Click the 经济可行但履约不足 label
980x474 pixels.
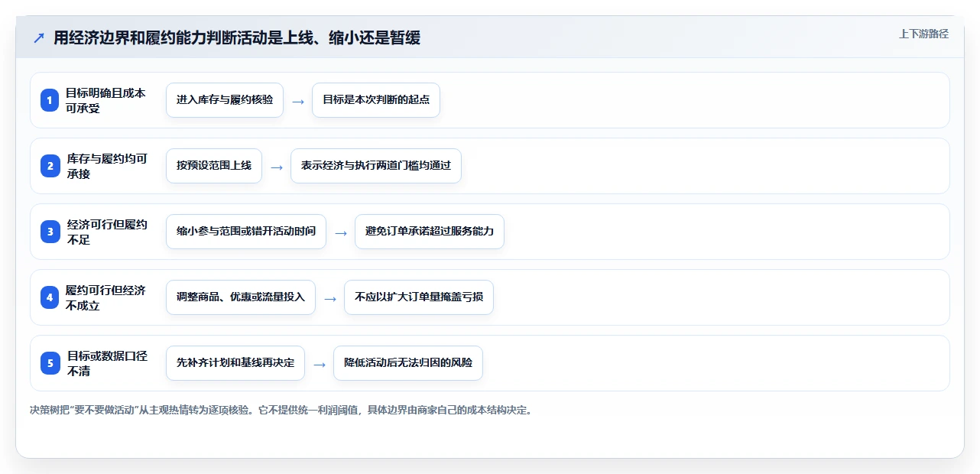coord(107,232)
